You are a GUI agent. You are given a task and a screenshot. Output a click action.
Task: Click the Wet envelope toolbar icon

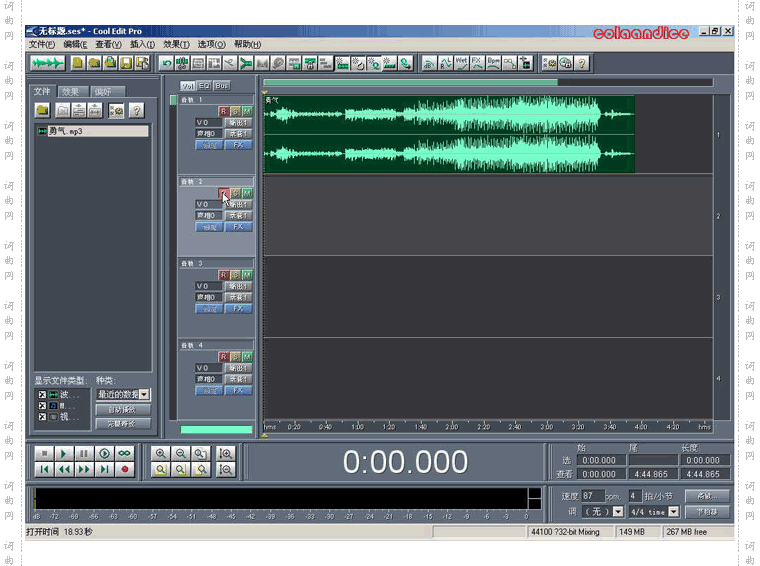pos(461,63)
